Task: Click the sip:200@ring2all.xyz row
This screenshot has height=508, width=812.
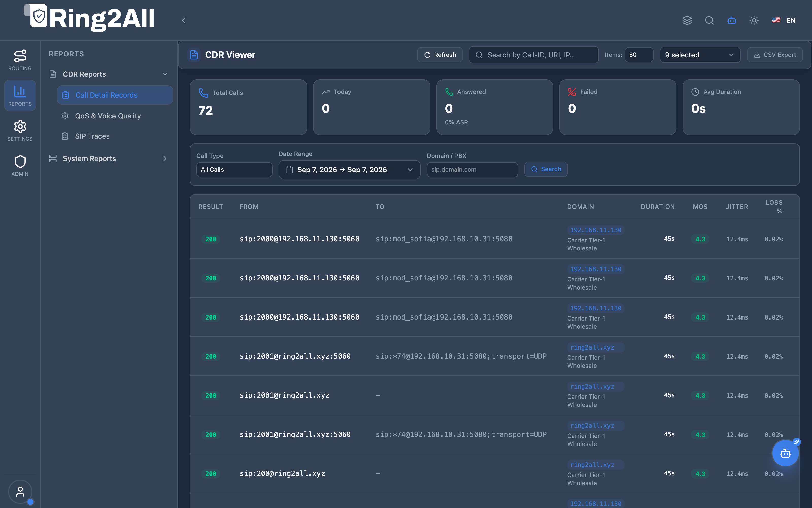Action: [495, 473]
